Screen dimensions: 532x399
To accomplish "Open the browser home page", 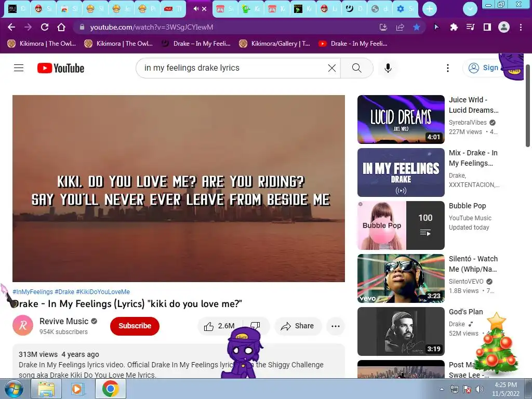I will coord(61,27).
